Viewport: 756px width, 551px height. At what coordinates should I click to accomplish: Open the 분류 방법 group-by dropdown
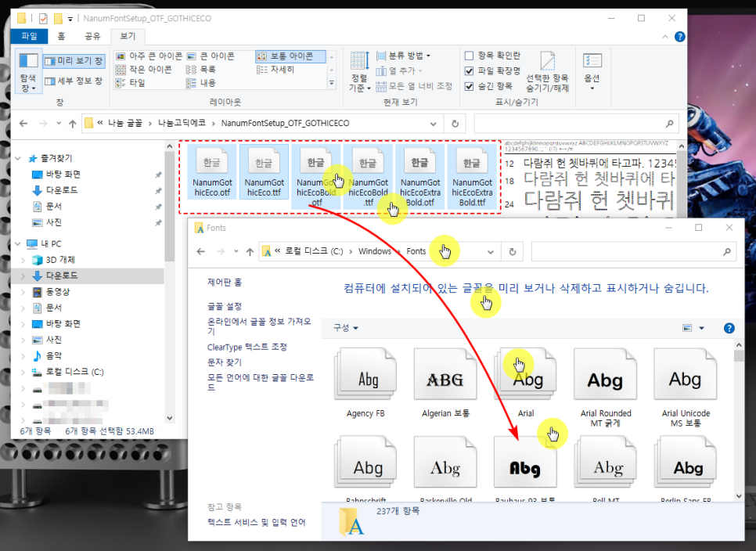403,56
